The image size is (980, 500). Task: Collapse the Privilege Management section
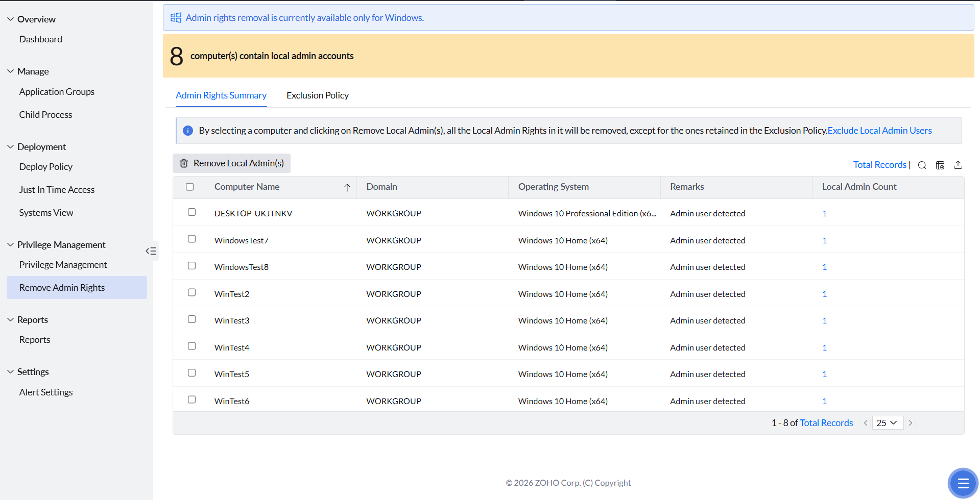click(x=11, y=245)
